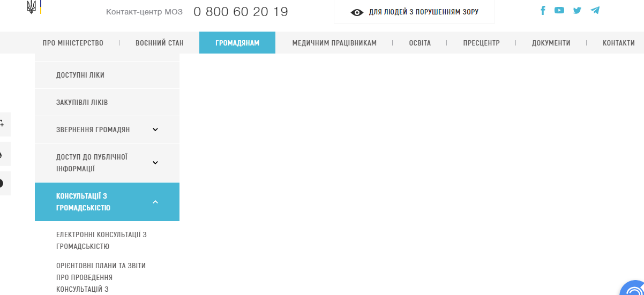
Task: Collapse КОНСУЛЬТАЦІЇ З ГРОМАДСЬКІСТЮ section chevron
Action: pos(155,202)
